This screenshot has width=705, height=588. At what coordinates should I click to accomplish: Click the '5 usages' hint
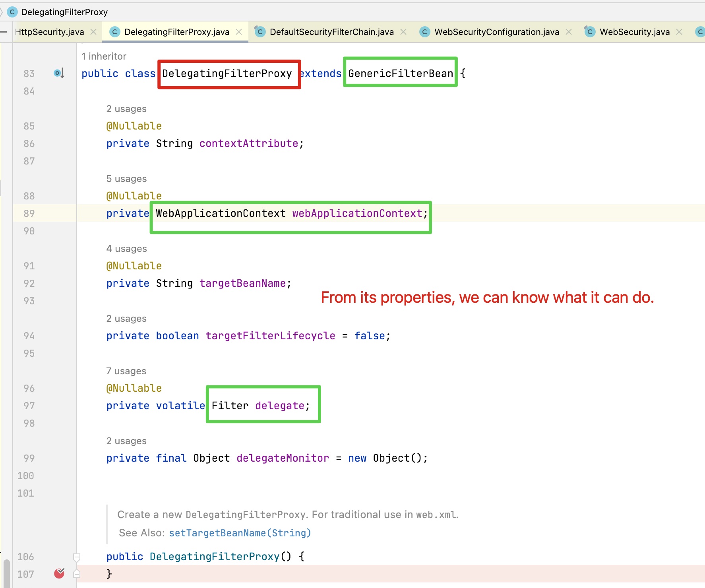(126, 178)
